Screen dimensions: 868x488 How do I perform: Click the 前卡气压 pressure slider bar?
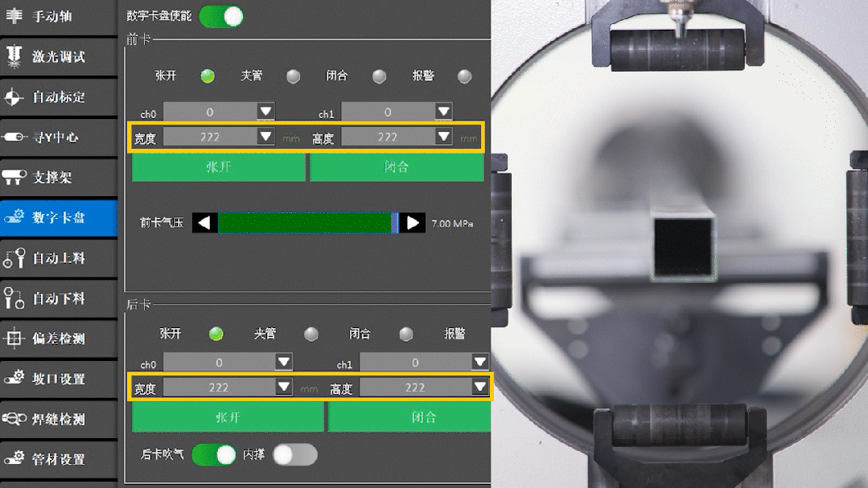pos(306,223)
